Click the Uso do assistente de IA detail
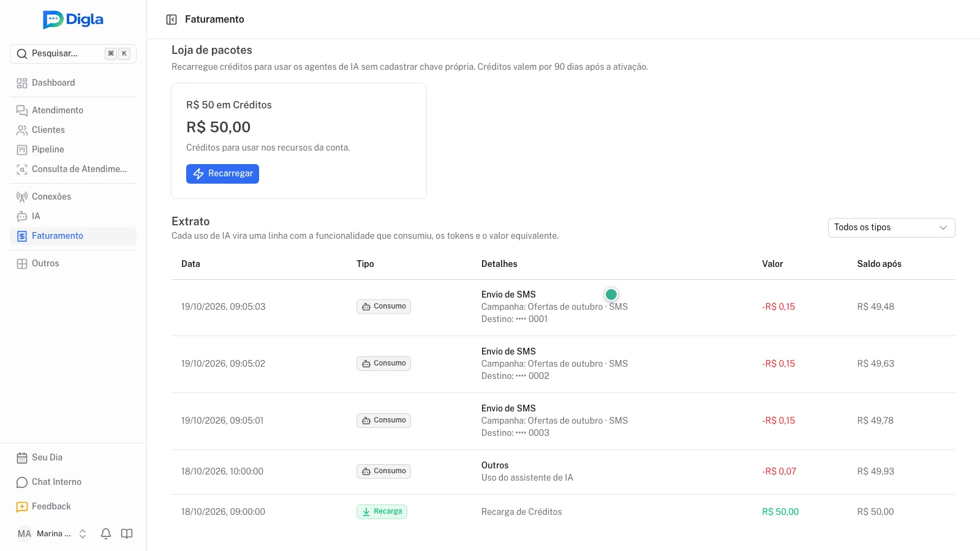This screenshot has width=980, height=551. point(527,478)
